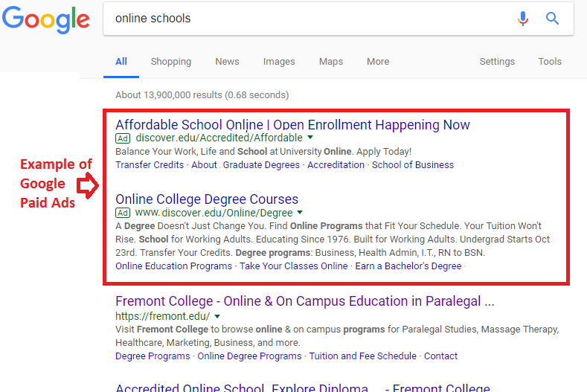The image size is (587, 392).
Task: Click the discover.edu/Accredited/Affordable URL text
Action: point(219,138)
